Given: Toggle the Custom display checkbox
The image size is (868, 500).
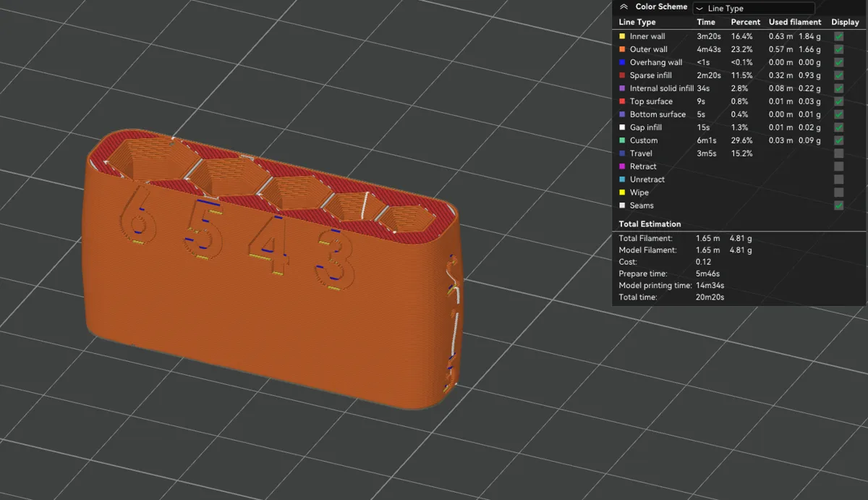Looking at the screenshot, I should 838,140.
